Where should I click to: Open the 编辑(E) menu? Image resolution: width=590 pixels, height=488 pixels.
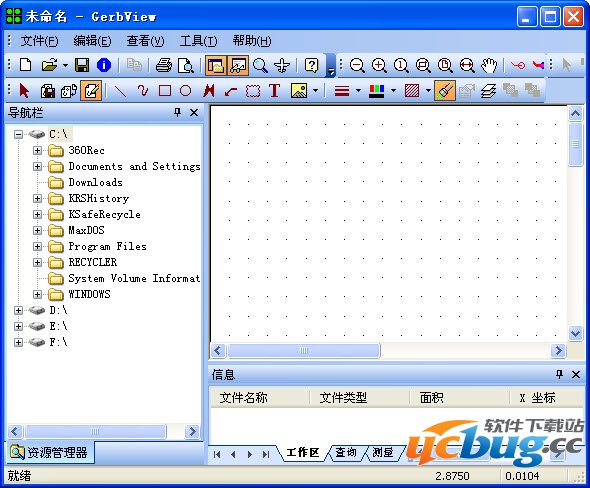[92, 41]
